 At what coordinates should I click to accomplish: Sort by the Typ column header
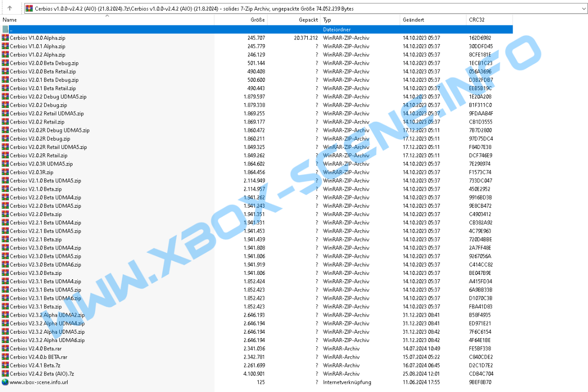coord(360,20)
